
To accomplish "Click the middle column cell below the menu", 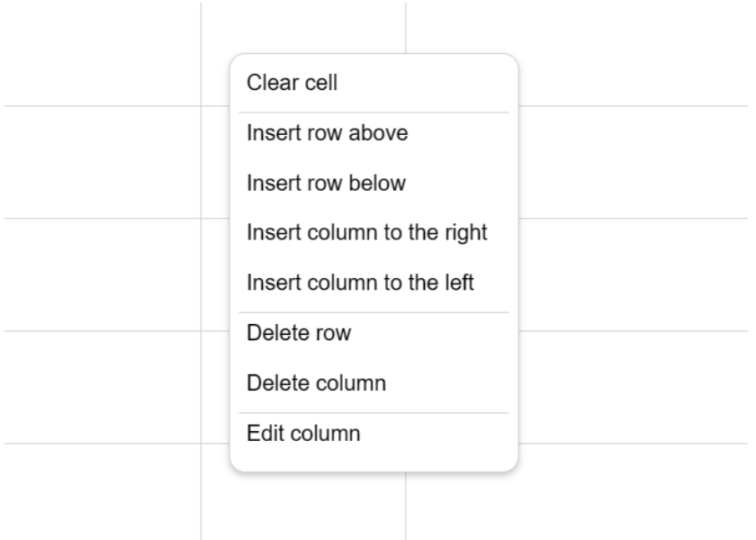I will (x=303, y=506).
